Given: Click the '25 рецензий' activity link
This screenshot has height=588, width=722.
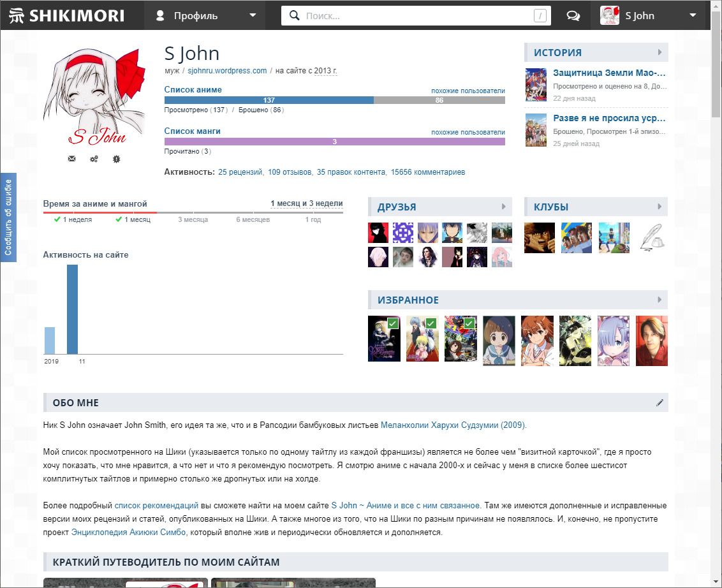Looking at the screenshot, I should click(x=240, y=172).
